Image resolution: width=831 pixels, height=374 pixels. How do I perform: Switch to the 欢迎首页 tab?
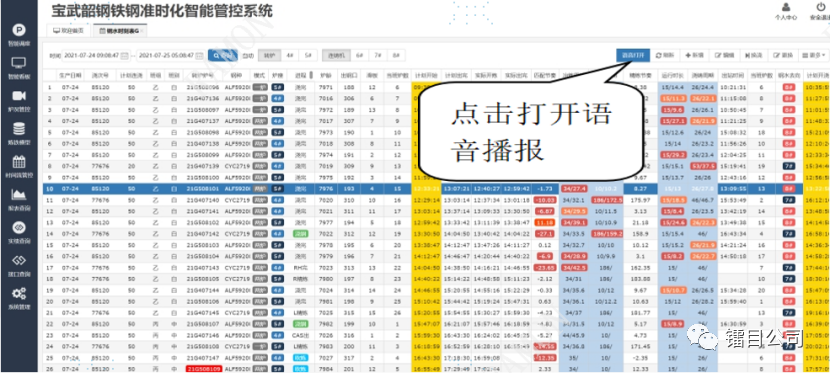pyautogui.click(x=68, y=31)
